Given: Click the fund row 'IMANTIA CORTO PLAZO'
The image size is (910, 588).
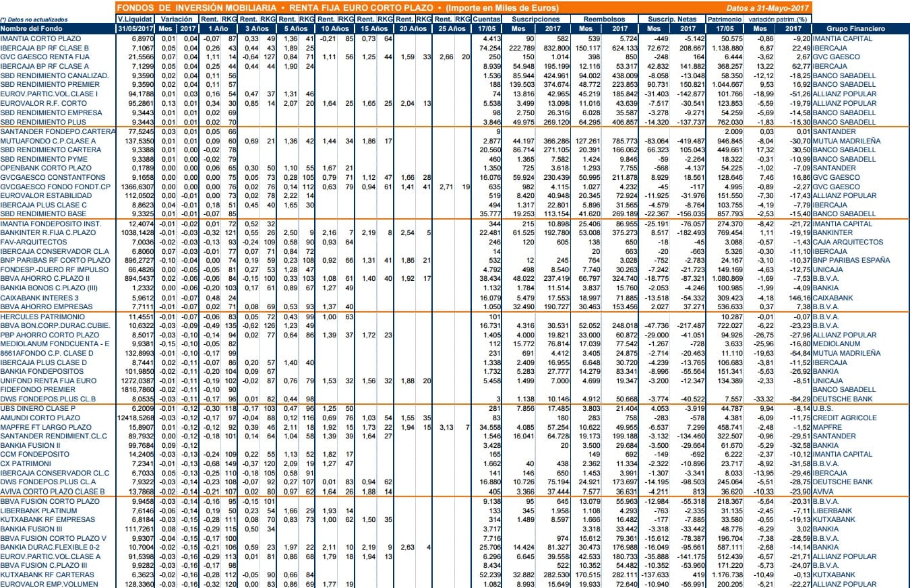Looking at the screenshot, I should click(x=455, y=39).
